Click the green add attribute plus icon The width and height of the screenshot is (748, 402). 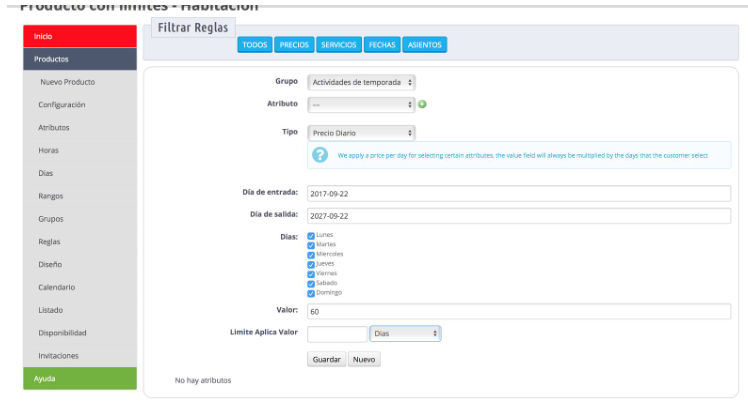point(422,104)
